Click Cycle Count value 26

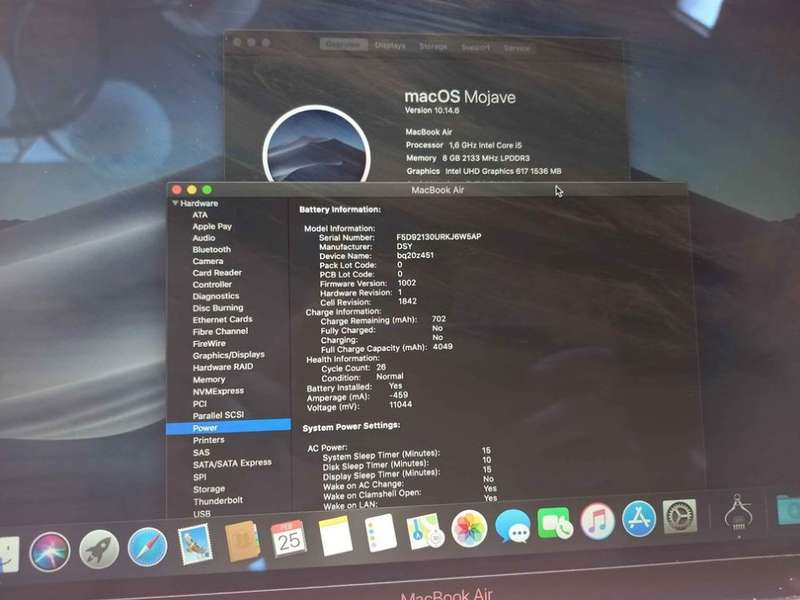click(x=381, y=367)
